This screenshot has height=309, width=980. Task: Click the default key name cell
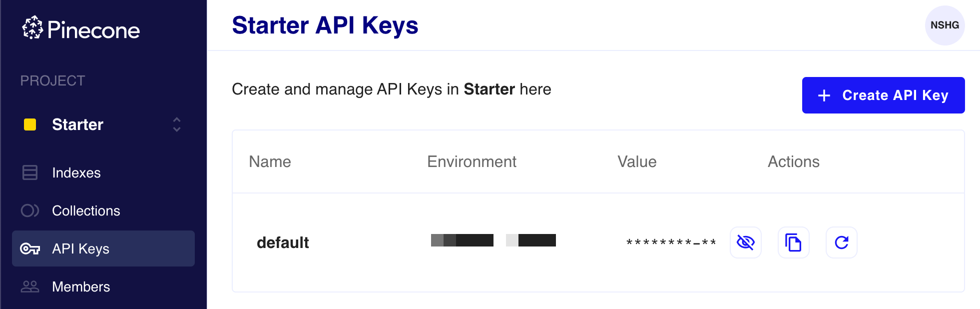click(x=283, y=242)
